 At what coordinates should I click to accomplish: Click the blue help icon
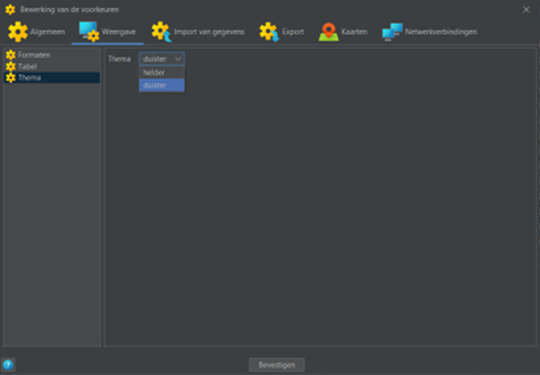point(8,365)
